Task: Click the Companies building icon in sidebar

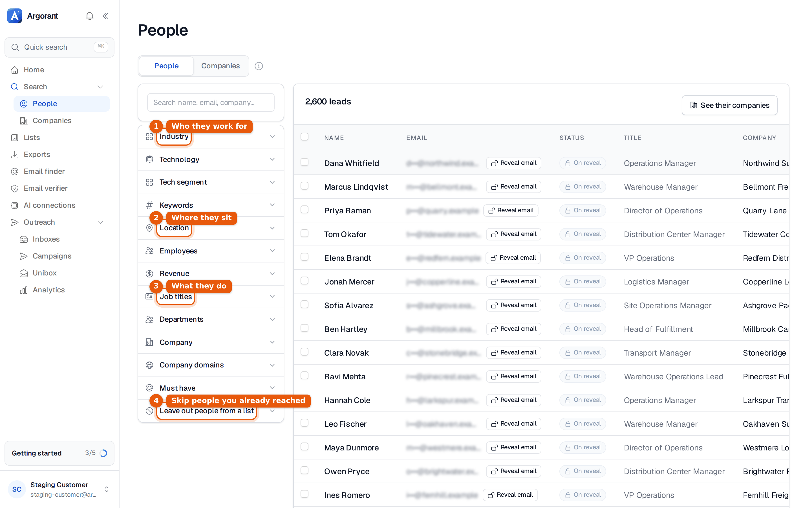Action: [23, 121]
